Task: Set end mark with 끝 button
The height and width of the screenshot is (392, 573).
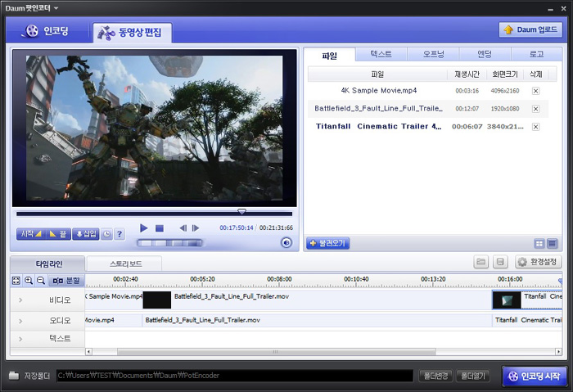Action: coord(58,234)
